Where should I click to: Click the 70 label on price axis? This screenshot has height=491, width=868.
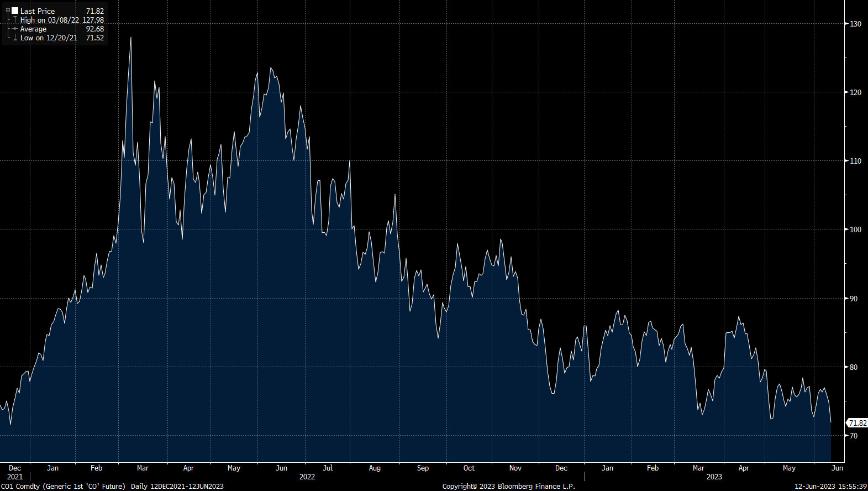[x=854, y=436]
